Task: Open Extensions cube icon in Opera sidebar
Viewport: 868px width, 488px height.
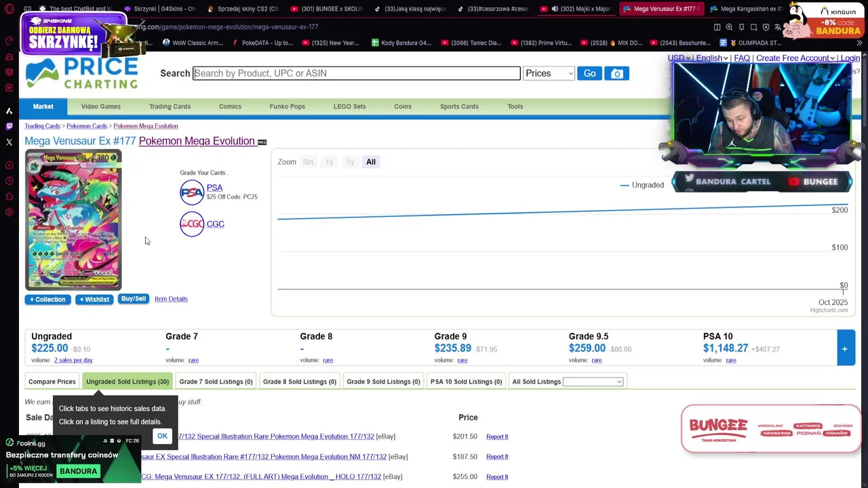Action: click(x=9, y=197)
